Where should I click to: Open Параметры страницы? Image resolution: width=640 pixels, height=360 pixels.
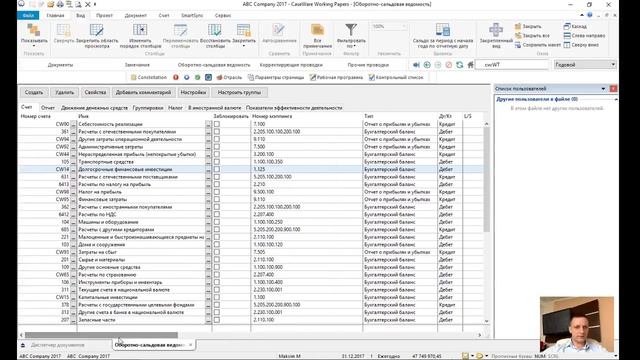pyautogui.click(x=276, y=77)
